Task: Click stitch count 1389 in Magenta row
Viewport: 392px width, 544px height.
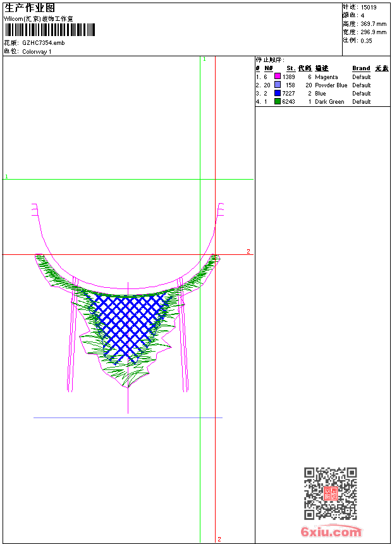Action: pos(288,77)
